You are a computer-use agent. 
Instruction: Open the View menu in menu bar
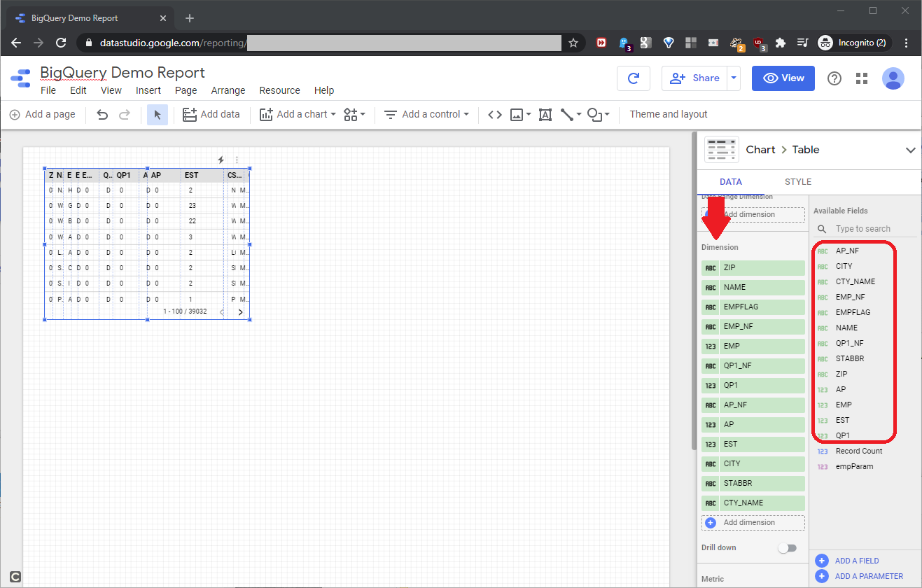click(111, 90)
